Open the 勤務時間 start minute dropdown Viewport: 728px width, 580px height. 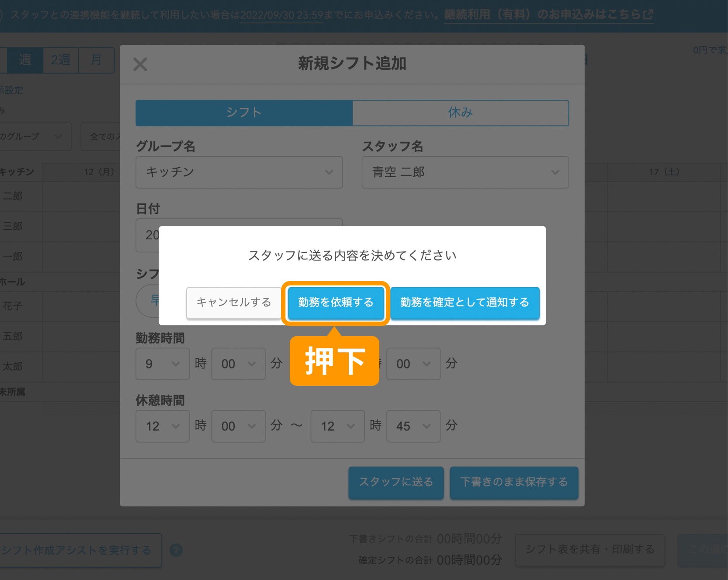click(x=238, y=364)
